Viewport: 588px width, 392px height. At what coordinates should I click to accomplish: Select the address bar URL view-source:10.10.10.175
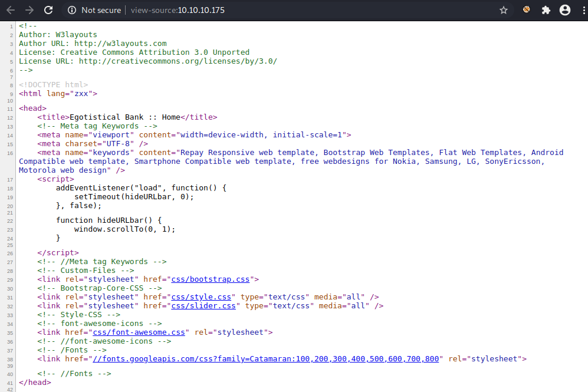point(178,10)
